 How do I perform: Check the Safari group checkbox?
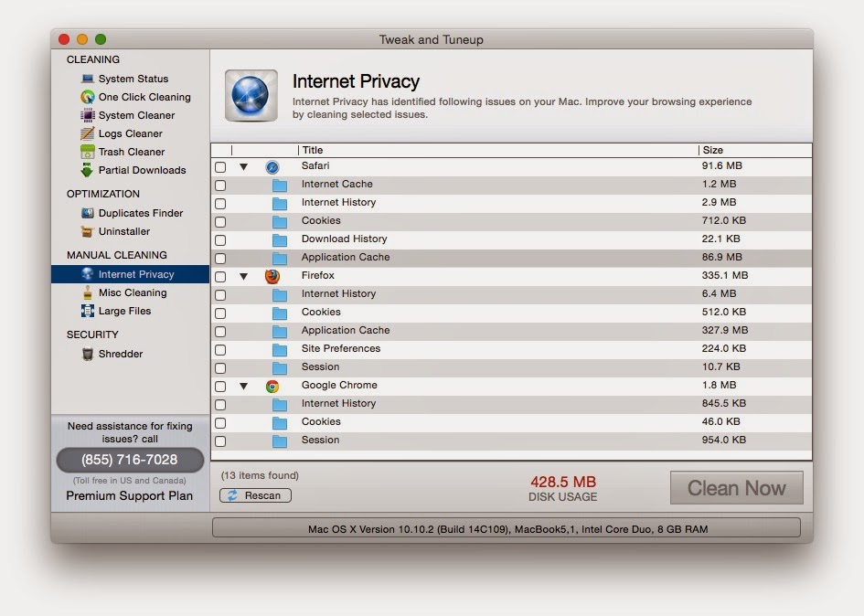pos(220,167)
